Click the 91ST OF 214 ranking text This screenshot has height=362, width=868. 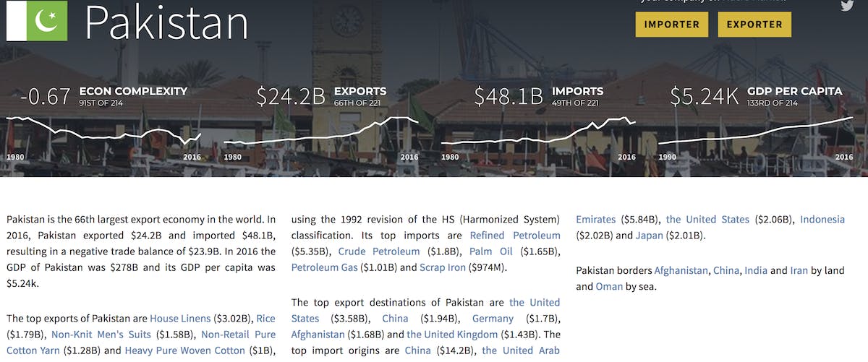pos(101,104)
